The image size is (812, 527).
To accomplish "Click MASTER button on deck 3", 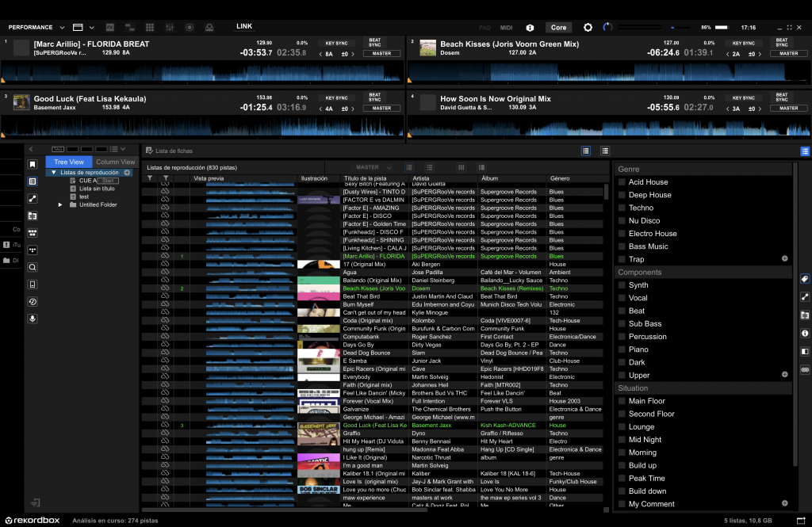I will [x=381, y=108].
